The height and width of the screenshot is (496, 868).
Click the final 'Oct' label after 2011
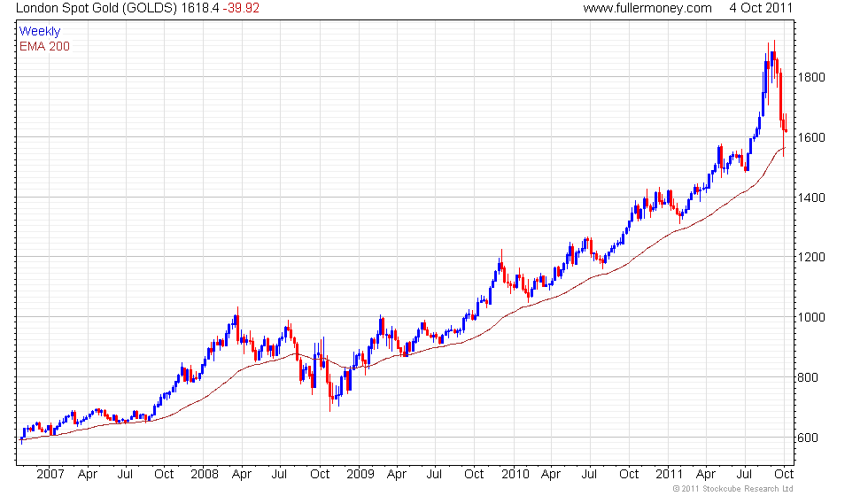(784, 475)
